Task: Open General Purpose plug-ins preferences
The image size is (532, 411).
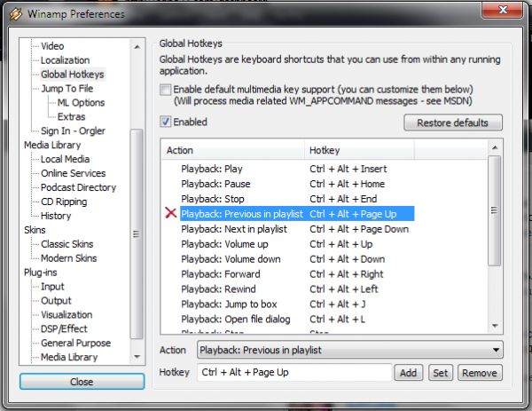Action: click(75, 343)
